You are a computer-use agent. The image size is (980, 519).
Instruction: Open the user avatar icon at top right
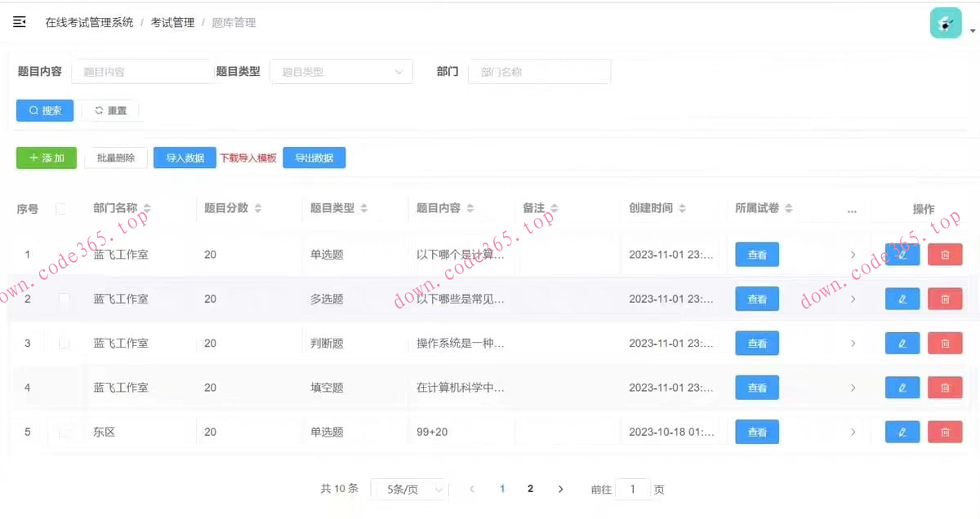click(x=945, y=23)
